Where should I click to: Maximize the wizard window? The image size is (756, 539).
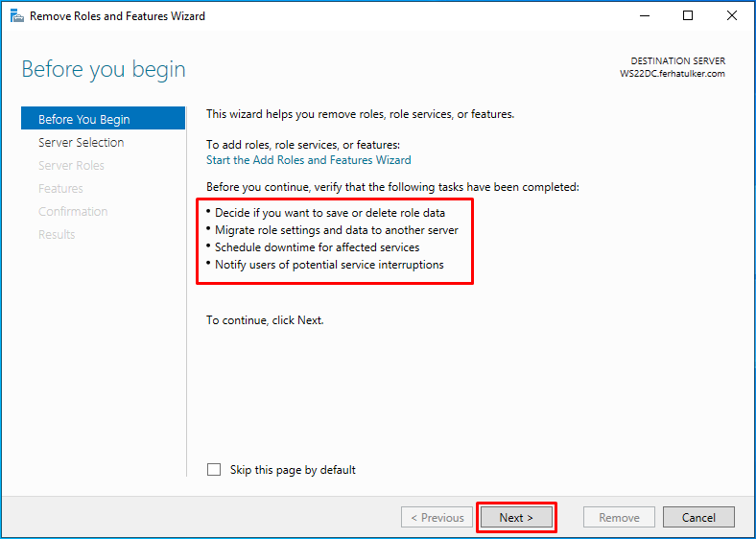(688, 16)
